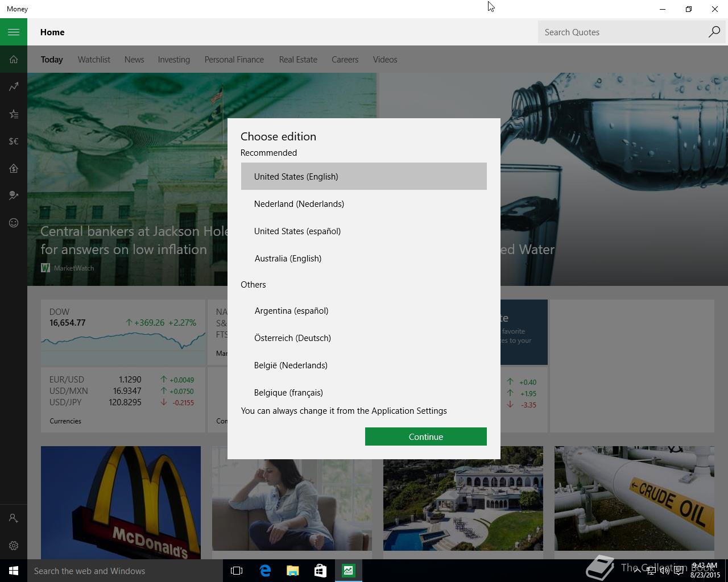The image size is (728, 582).
Task: Select the Money app taskbar icon
Action: point(348,571)
